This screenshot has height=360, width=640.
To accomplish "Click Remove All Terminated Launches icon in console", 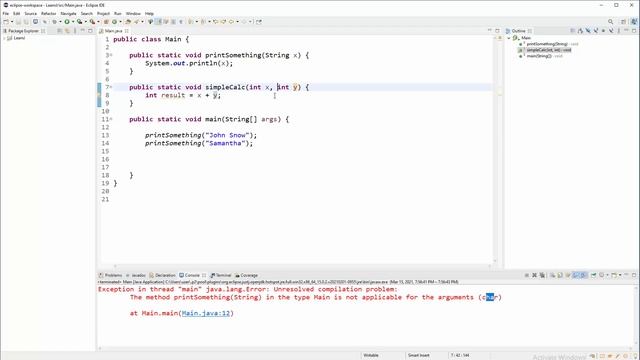I will (x=542, y=275).
